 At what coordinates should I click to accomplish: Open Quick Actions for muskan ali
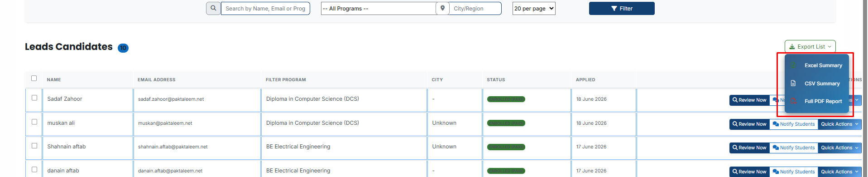click(x=839, y=124)
